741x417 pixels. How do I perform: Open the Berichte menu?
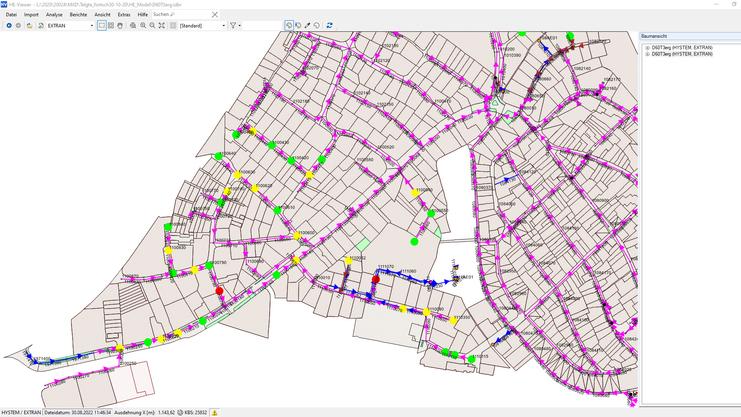tap(77, 15)
